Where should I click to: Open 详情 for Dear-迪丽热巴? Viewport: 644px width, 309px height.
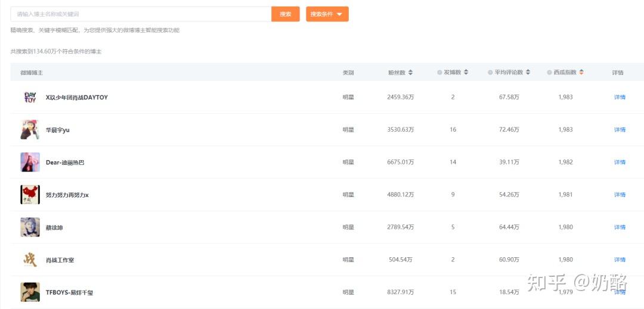tap(620, 162)
